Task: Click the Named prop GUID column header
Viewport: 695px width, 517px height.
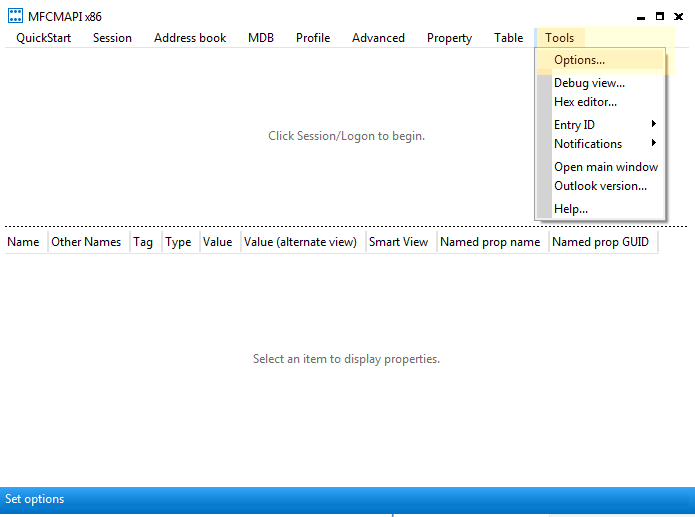Action: coord(603,242)
